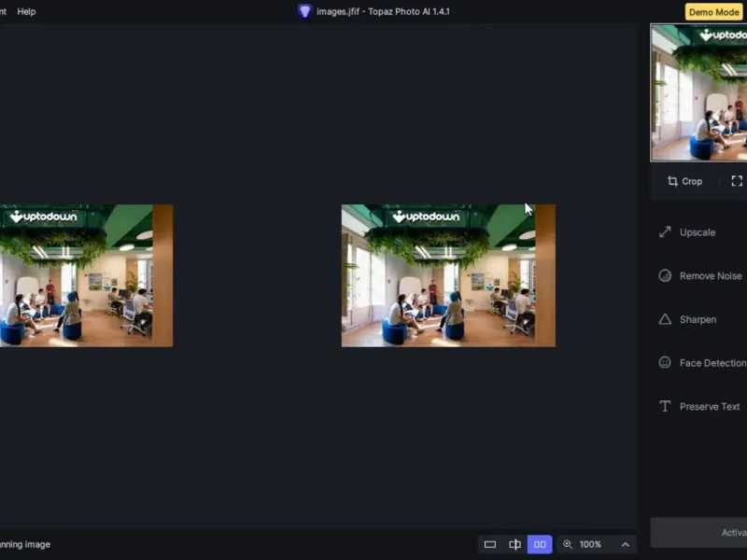Screen dimensions: 747x560
Task: Select side-by-side comparison view
Action: [x=540, y=544]
